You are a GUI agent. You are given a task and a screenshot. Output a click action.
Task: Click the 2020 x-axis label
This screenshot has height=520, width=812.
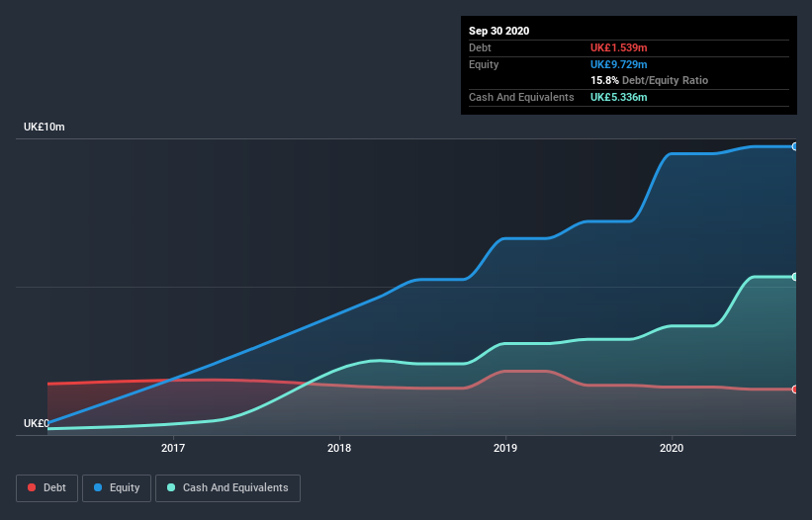point(672,448)
